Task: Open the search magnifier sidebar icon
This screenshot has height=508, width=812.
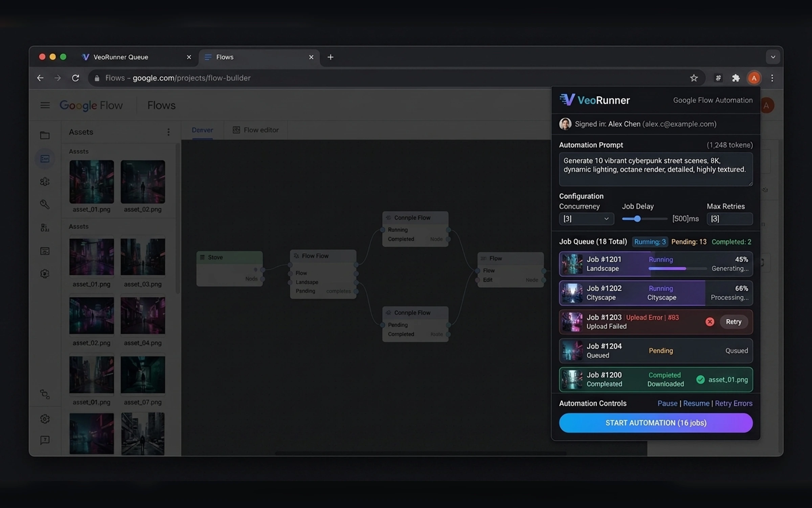Action: coord(45,204)
